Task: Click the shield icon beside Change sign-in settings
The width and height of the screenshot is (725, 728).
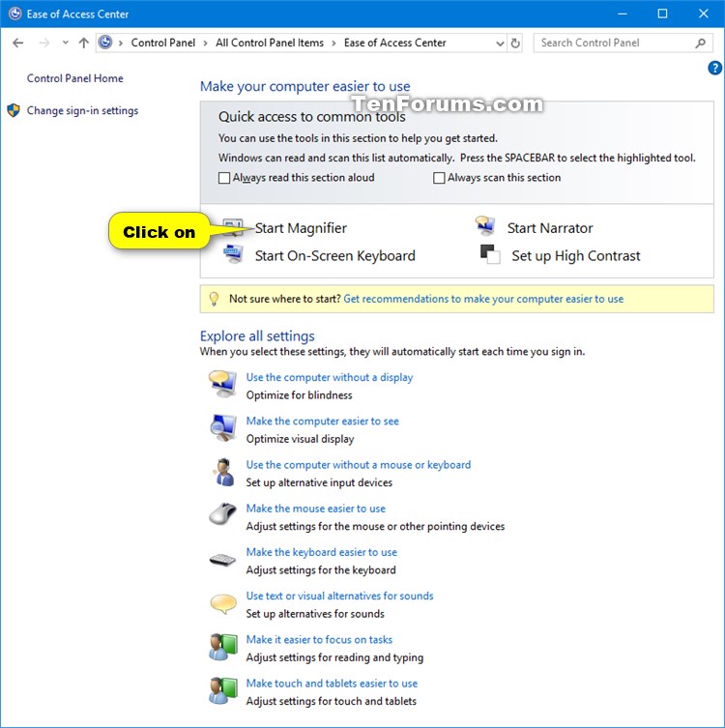Action: coord(14,110)
